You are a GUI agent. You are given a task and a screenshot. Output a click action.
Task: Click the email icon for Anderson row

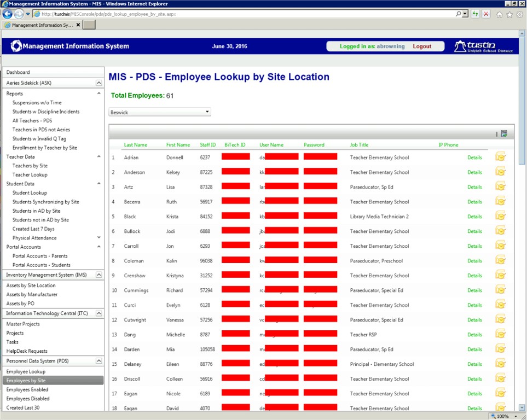click(x=500, y=172)
